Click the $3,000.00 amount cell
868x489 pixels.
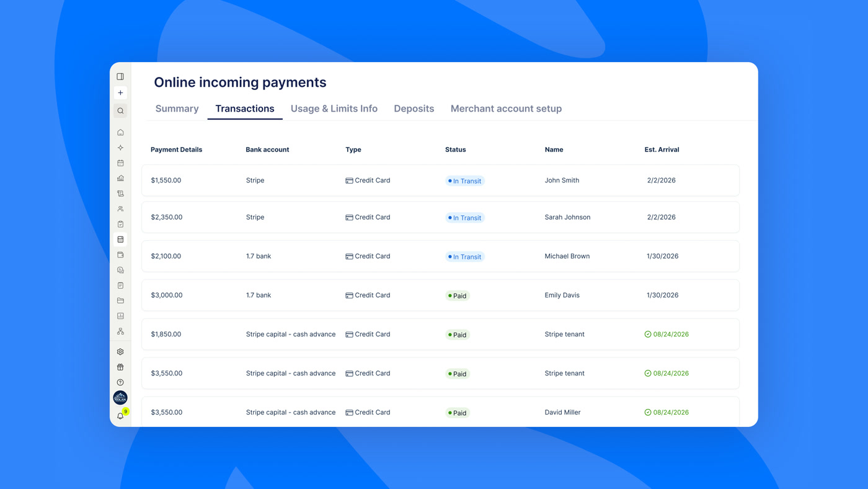167,295
